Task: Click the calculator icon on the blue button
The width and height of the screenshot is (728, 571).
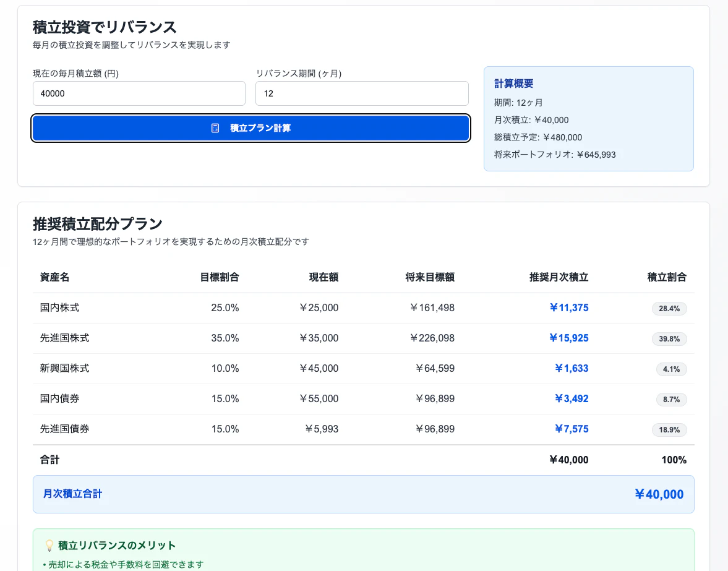Action: pos(215,128)
